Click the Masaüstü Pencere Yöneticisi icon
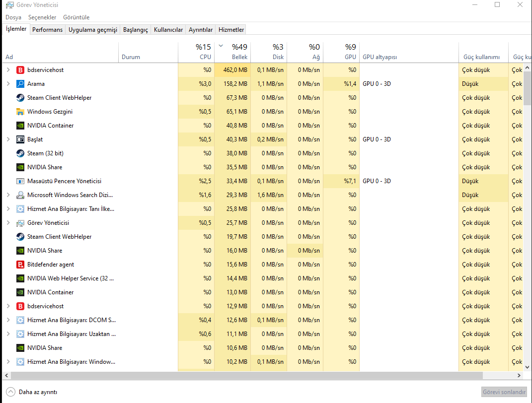Viewport: 532px width, 403px height. point(20,181)
